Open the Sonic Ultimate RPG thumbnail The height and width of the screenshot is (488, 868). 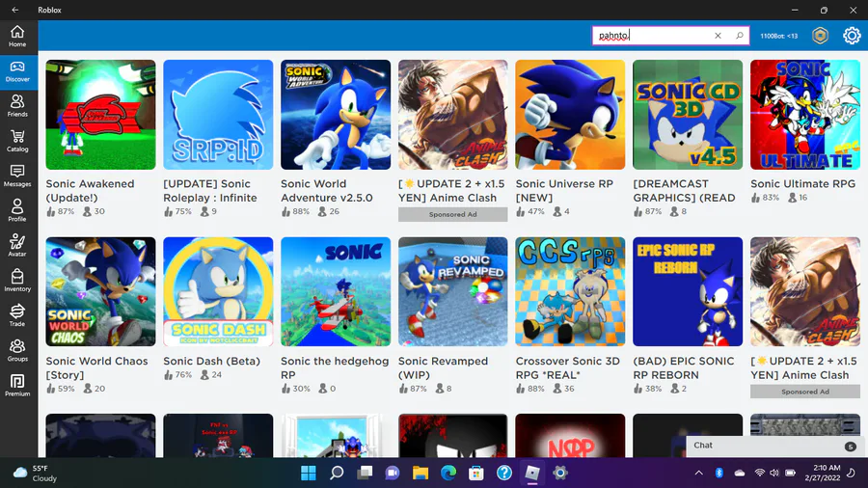click(805, 115)
